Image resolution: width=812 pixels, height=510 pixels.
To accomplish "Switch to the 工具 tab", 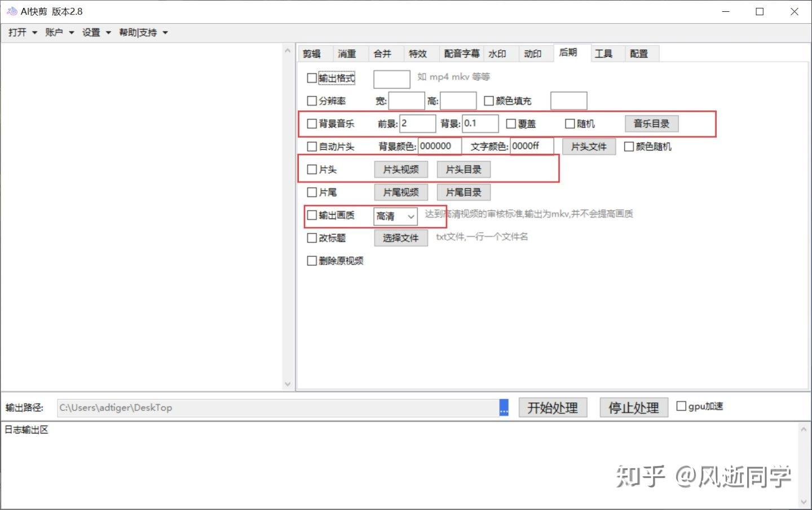I will pyautogui.click(x=604, y=54).
